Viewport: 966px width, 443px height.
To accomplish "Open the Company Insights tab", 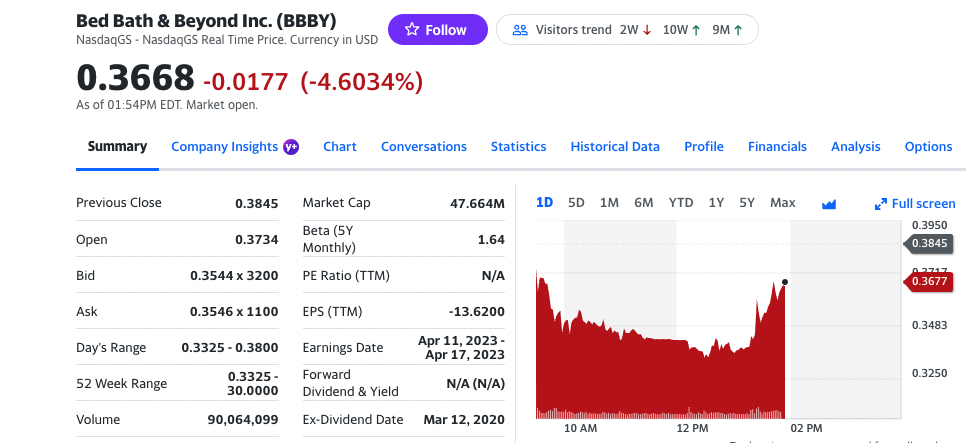I will [x=224, y=147].
